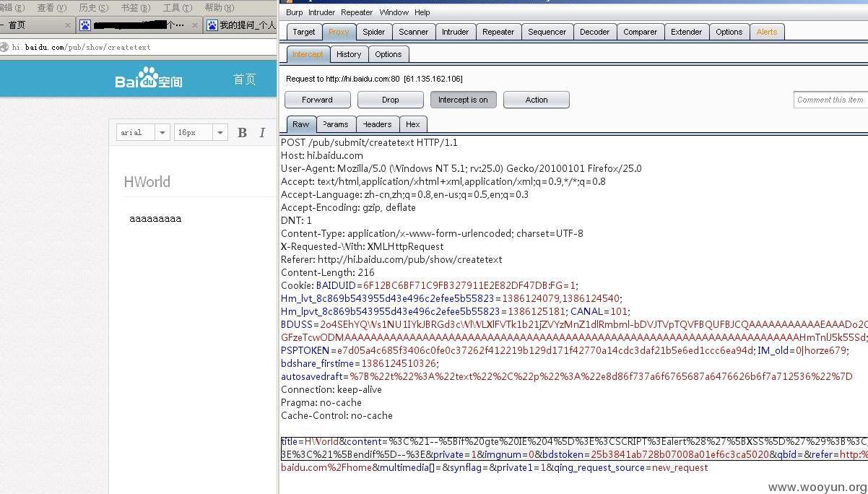Switch to the Params request tab

tap(336, 124)
